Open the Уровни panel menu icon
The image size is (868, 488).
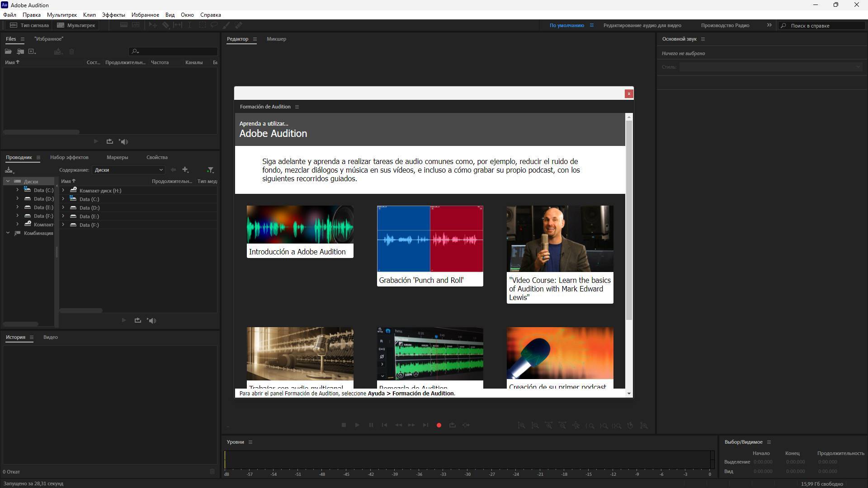click(250, 442)
